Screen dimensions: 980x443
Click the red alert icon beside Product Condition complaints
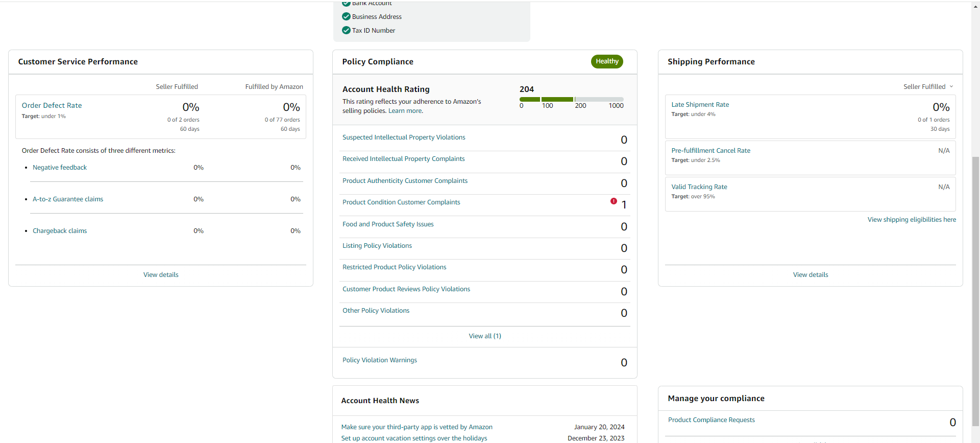pos(614,201)
